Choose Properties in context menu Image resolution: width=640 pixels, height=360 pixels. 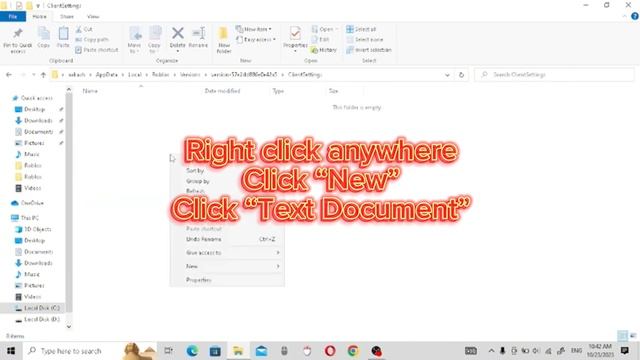click(227, 280)
